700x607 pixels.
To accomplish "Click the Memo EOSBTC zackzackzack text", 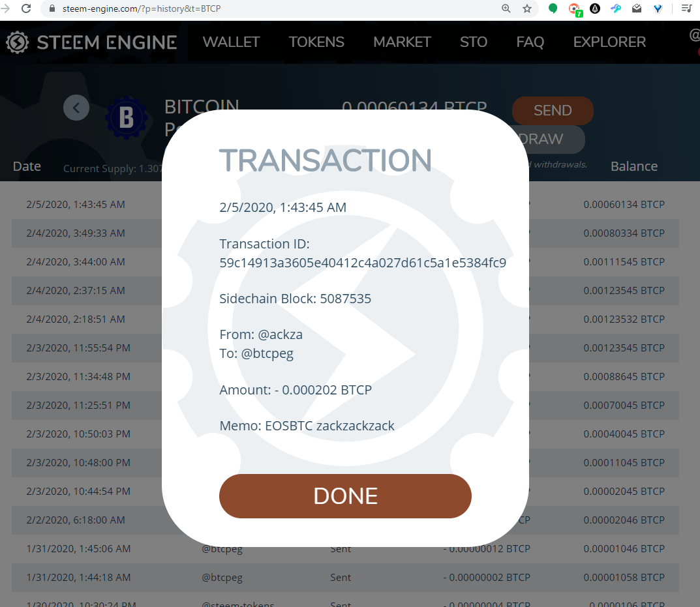I will [307, 426].
